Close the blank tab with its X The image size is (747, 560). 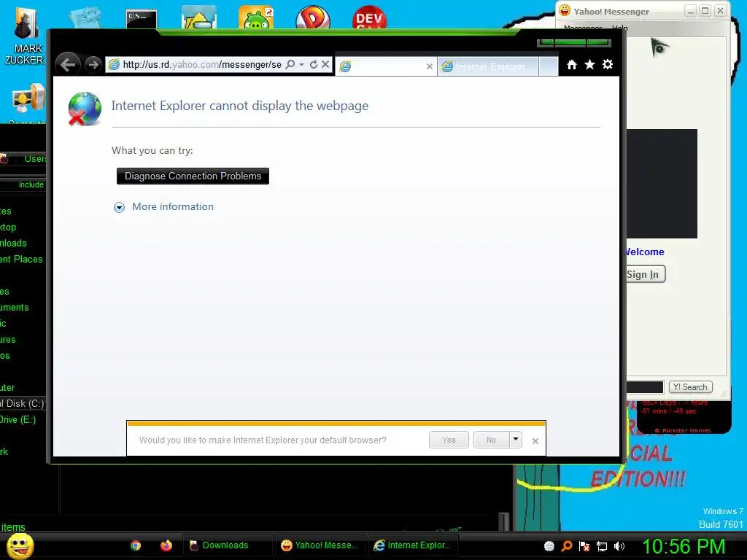(x=429, y=66)
